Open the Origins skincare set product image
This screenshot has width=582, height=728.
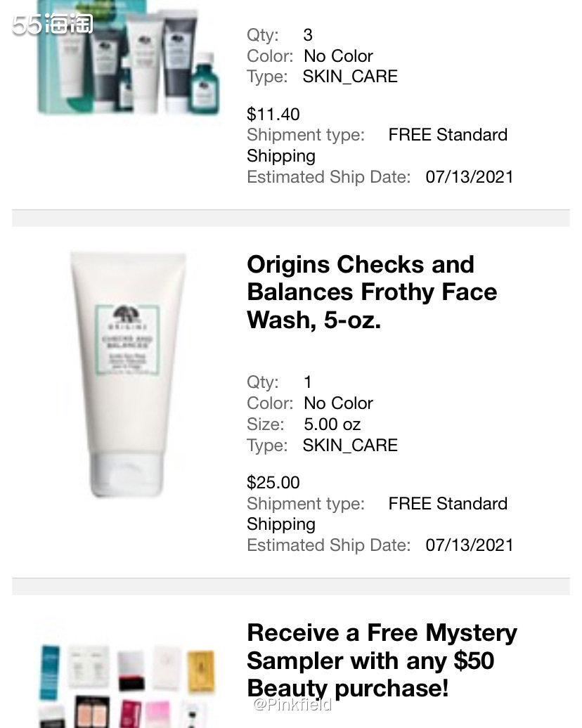[x=128, y=57]
